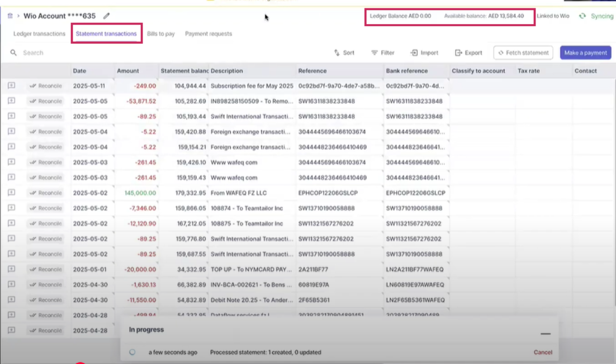
Task: Click the Date column header
Action: pos(79,70)
